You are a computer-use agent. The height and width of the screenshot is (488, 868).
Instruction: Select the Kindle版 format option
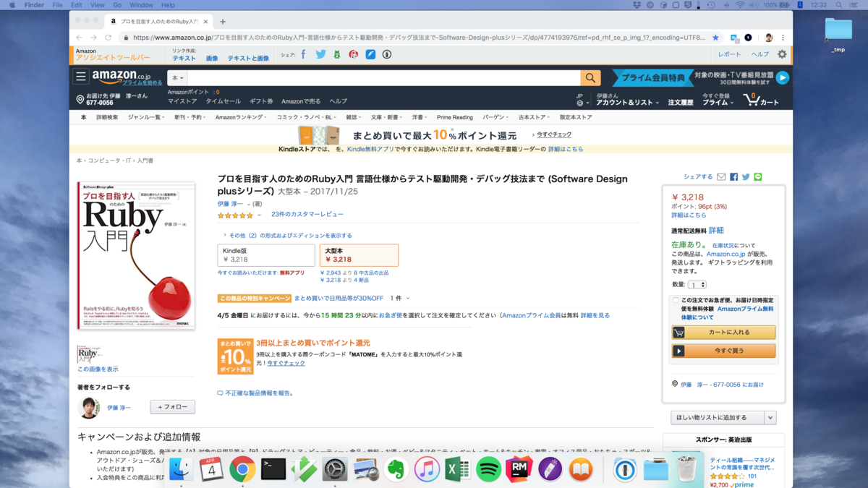tap(266, 255)
